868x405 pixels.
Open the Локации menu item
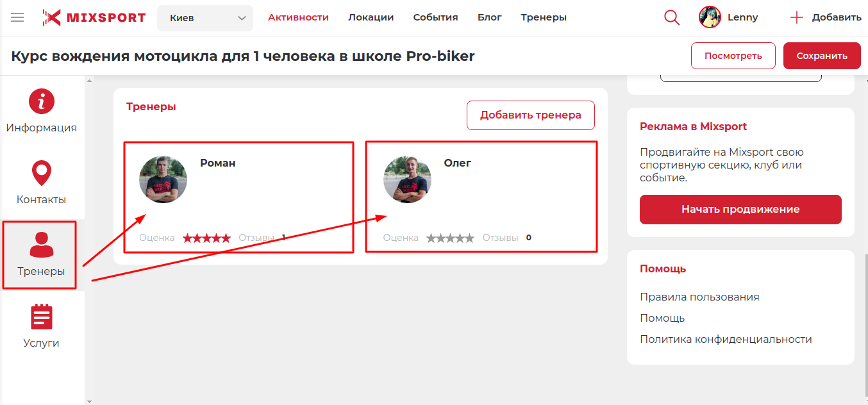(x=371, y=17)
